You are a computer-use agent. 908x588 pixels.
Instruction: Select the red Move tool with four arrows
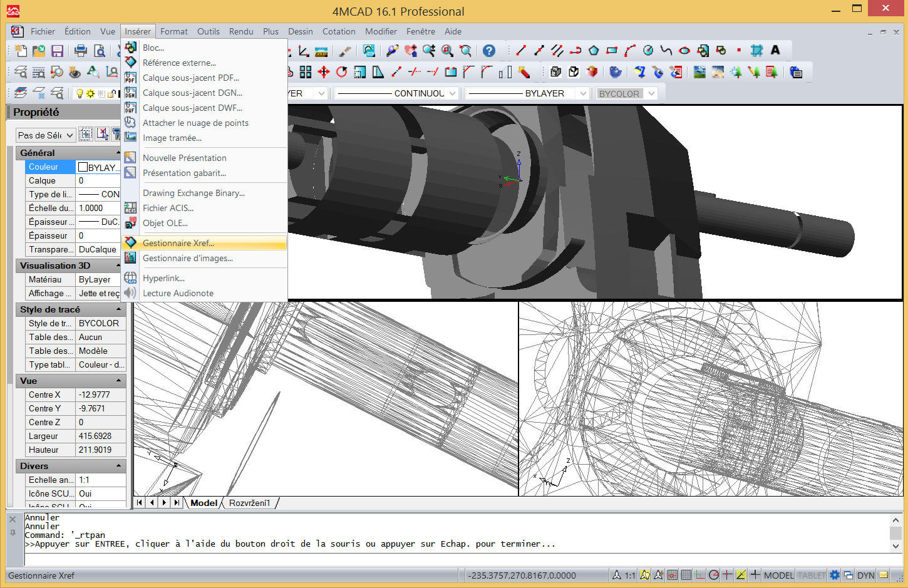pos(324,72)
